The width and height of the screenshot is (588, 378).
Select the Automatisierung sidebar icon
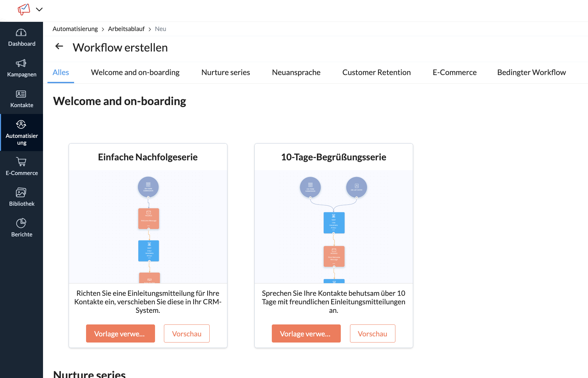(x=21, y=125)
